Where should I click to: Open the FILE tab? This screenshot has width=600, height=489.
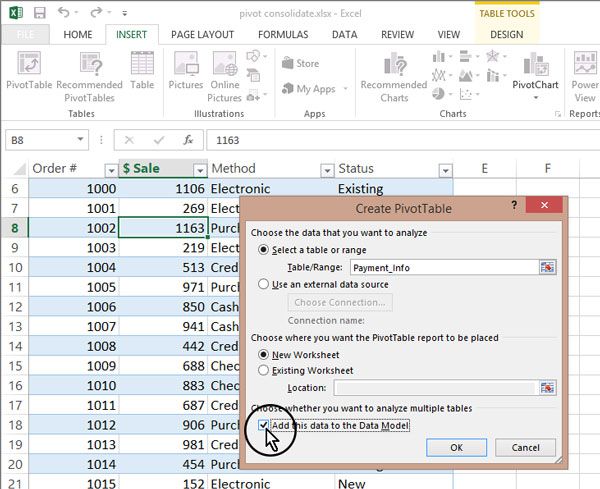tap(26, 34)
